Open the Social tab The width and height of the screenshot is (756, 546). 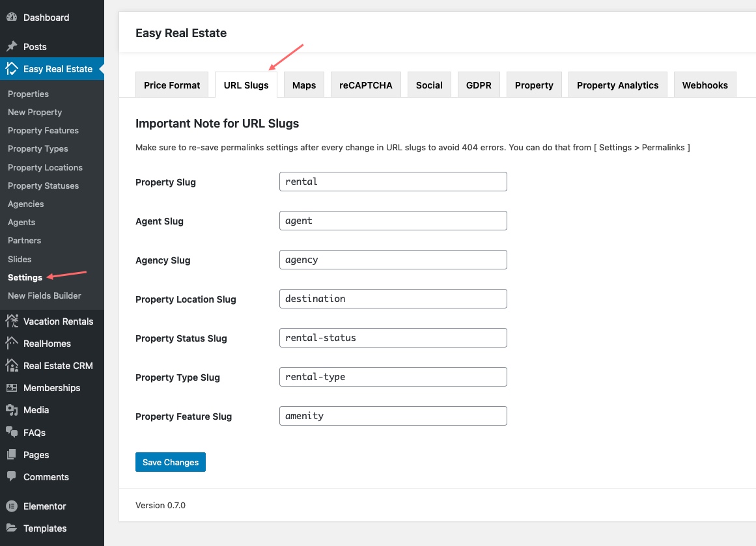coord(429,85)
